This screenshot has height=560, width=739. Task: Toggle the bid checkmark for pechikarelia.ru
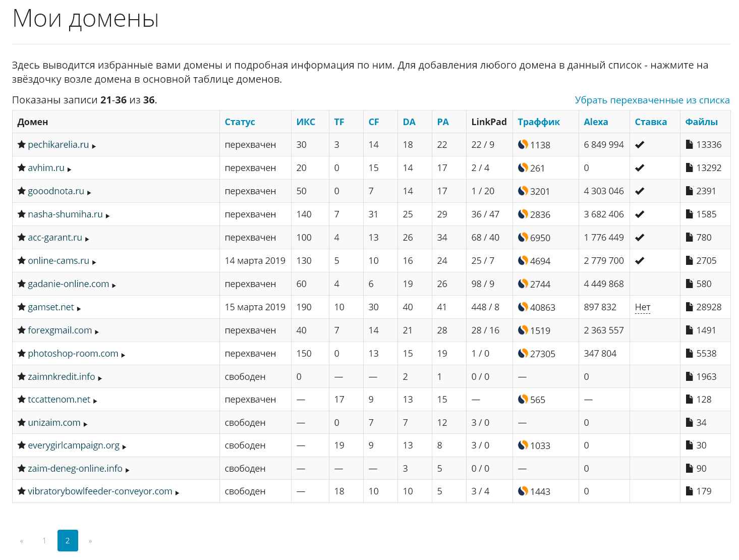[x=640, y=145]
